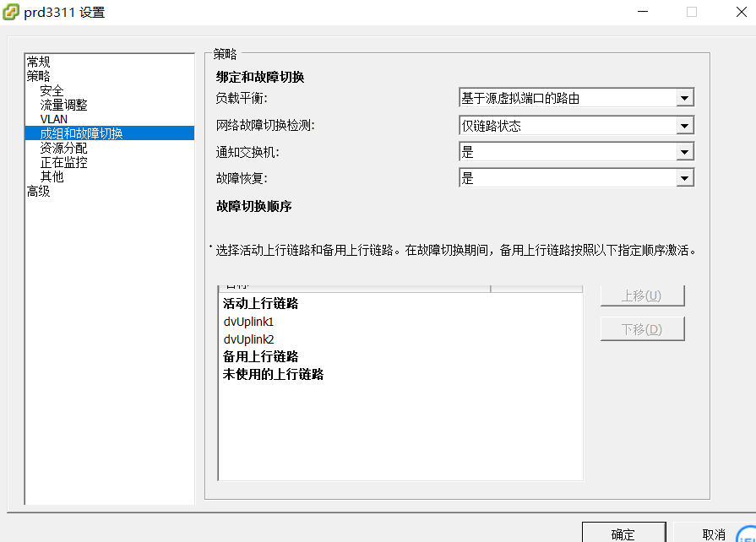Open the 正在监控 policy page
The height and width of the screenshot is (542, 756).
pyautogui.click(x=63, y=162)
